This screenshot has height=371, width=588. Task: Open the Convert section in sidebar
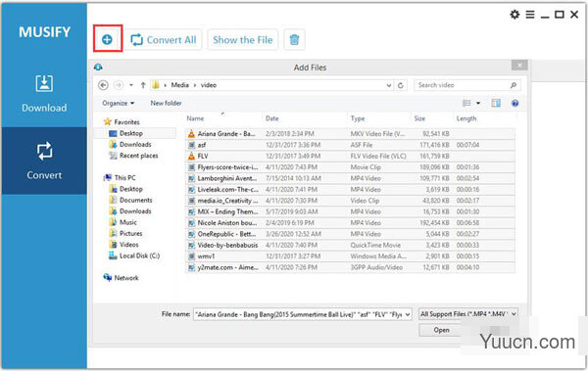pyautogui.click(x=44, y=161)
